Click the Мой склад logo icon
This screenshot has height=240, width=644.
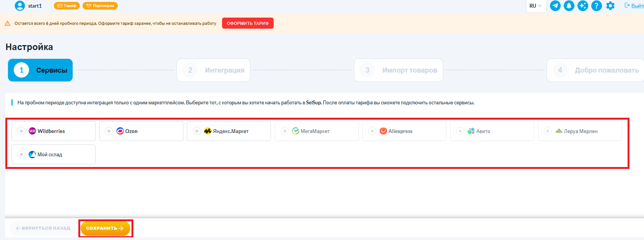pos(32,154)
